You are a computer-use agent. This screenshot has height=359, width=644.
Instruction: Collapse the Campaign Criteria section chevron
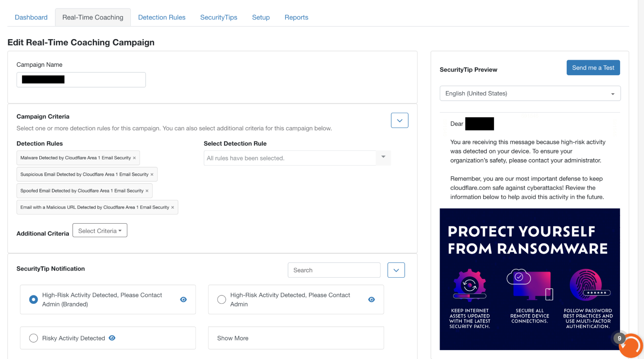point(399,120)
